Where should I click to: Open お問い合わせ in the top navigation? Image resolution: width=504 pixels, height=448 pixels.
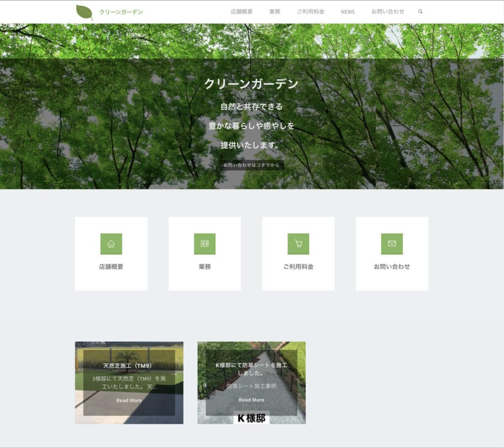click(x=388, y=12)
